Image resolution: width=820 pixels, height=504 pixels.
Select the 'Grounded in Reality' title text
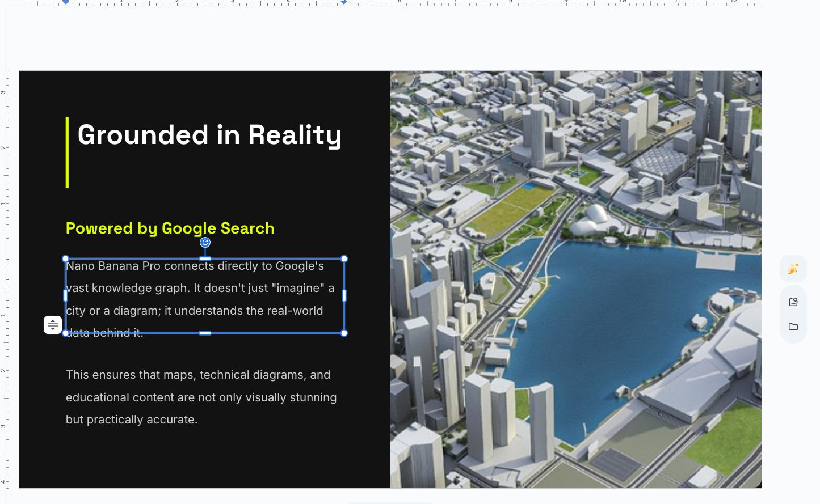click(x=209, y=135)
